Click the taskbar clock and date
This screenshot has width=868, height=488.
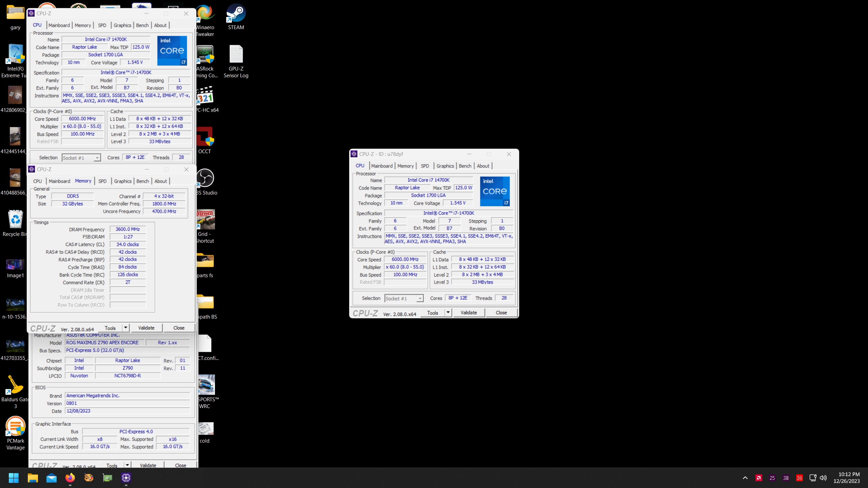click(847, 478)
